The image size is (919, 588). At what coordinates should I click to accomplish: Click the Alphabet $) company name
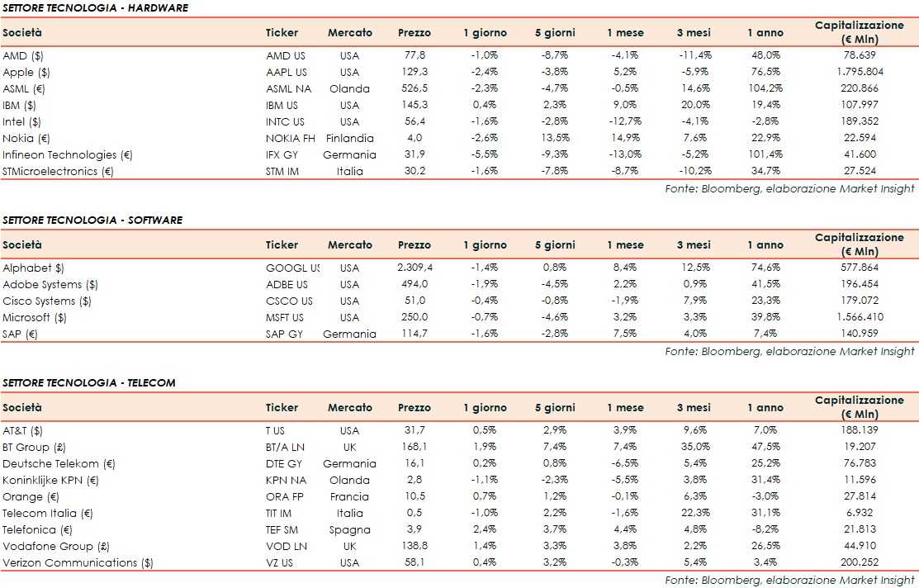33,268
